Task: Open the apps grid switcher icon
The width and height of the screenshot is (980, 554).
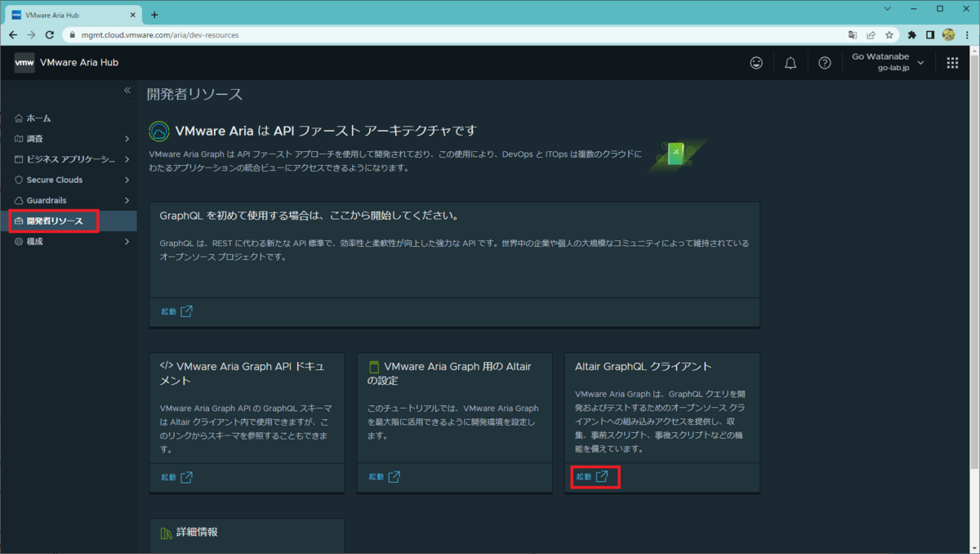Action: coord(952,63)
